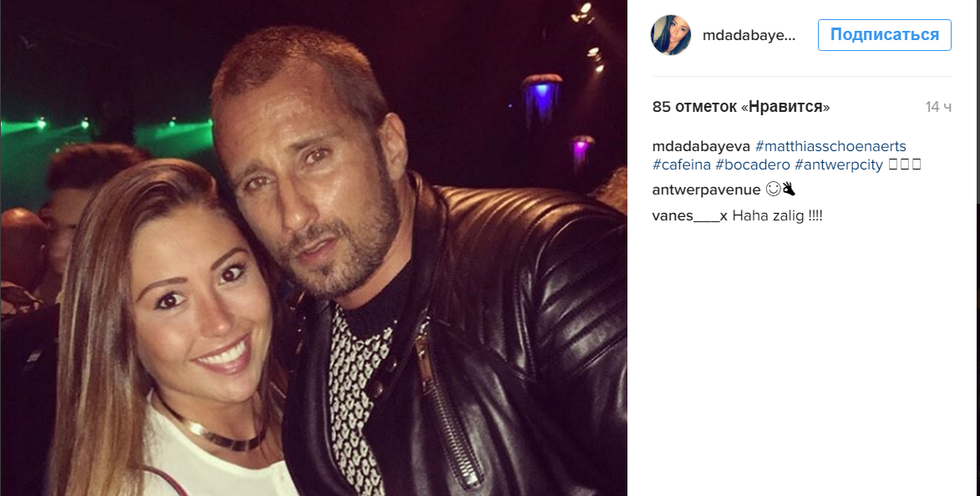
Task: Open the #cafeina hashtag
Action: (x=681, y=164)
